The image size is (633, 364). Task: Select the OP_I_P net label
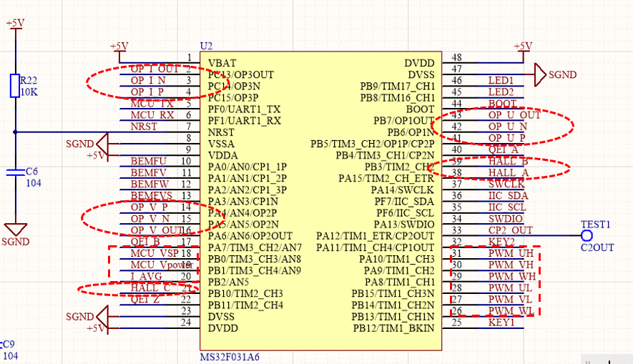[147, 92]
